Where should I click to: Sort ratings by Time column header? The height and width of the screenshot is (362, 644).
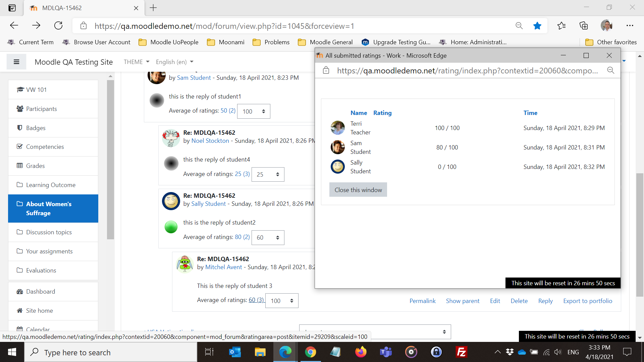tap(530, 113)
